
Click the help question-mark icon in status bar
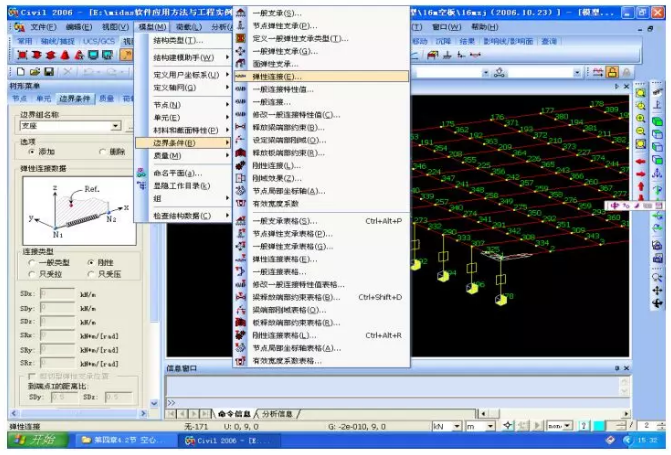click(x=584, y=426)
